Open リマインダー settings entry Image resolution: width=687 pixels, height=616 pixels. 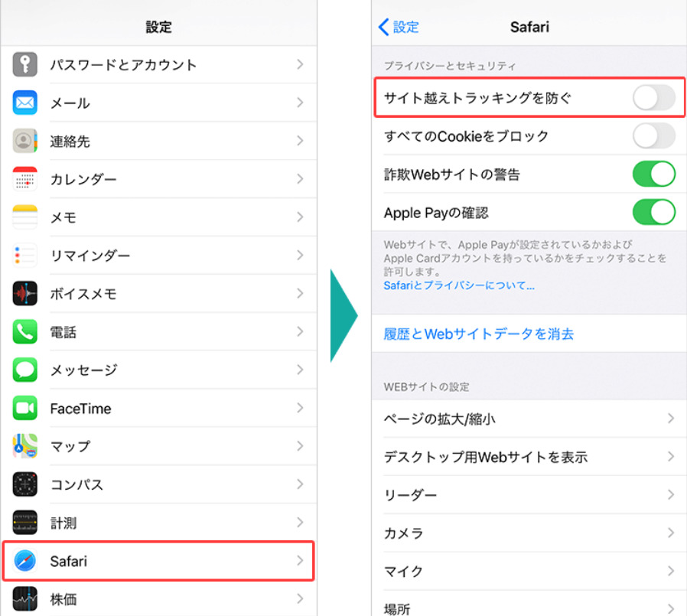(158, 255)
